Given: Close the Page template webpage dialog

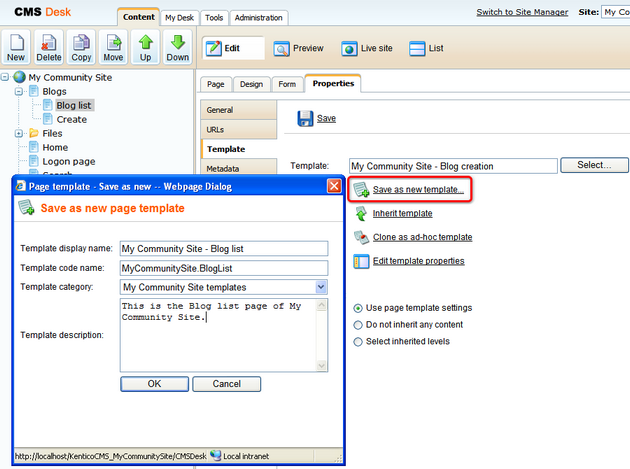Looking at the screenshot, I should 334,186.
